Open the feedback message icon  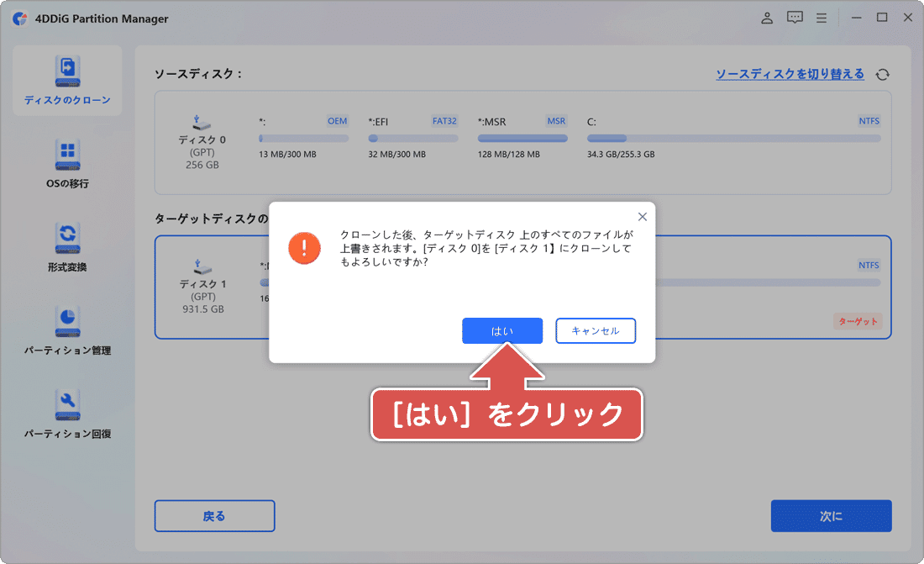coord(794,17)
